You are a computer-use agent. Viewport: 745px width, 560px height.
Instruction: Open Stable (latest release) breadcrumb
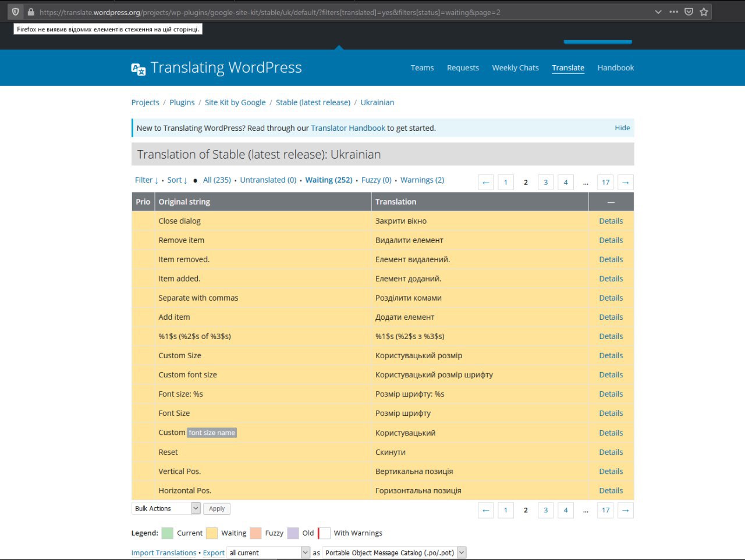pyautogui.click(x=313, y=102)
